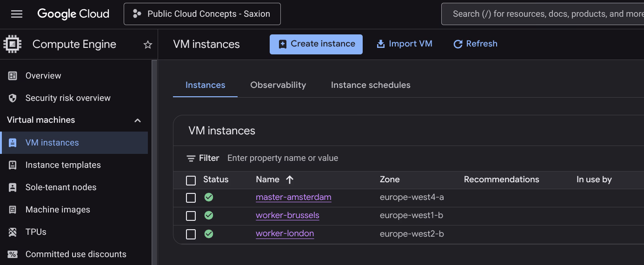The height and width of the screenshot is (265, 644).
Task: Switch to the Instances tab
Action: click(x=205, y=85)
